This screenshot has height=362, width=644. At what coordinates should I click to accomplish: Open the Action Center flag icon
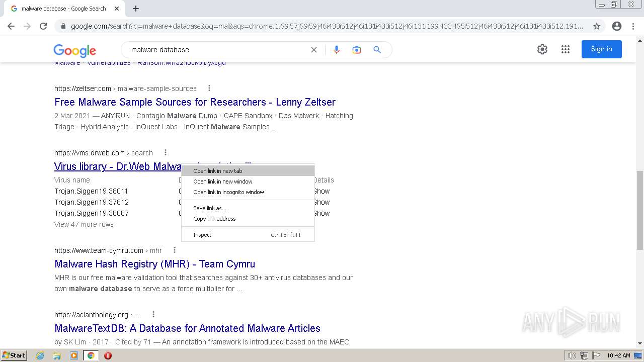click(595, 355)
